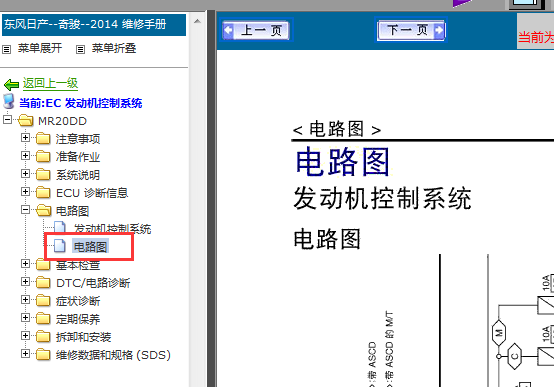Click the 菜单折叠 collapse menu option
The height and width of the screenshot is (387, 554).
pos(114,48)
